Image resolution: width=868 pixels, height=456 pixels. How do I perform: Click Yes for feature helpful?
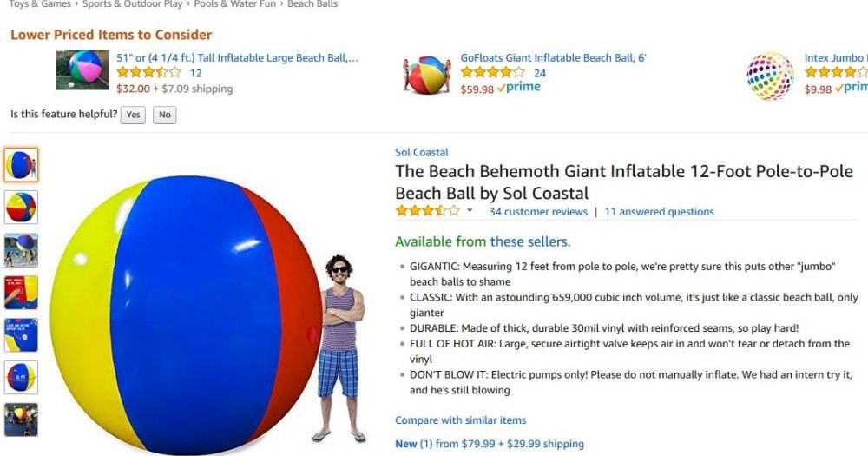tap(133, 115)
